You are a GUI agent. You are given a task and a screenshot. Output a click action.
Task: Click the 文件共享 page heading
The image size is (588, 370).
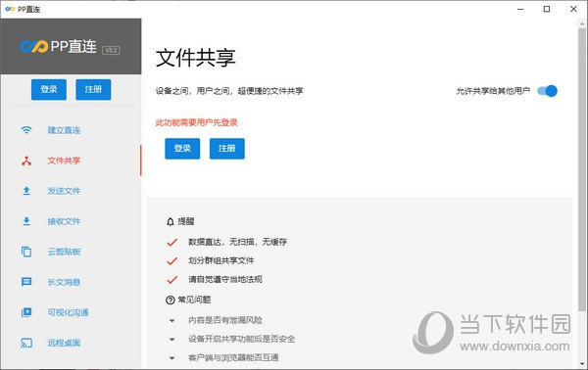[195, 58]
